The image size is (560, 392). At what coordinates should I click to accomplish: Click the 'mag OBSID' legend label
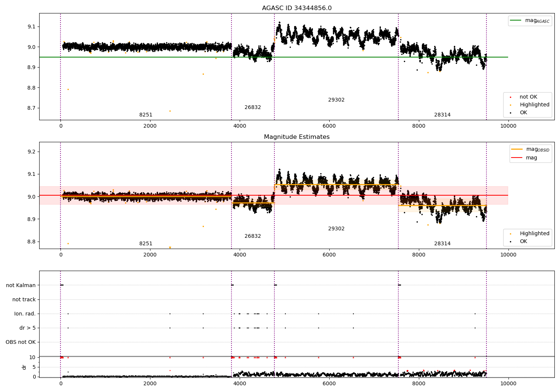538,149
